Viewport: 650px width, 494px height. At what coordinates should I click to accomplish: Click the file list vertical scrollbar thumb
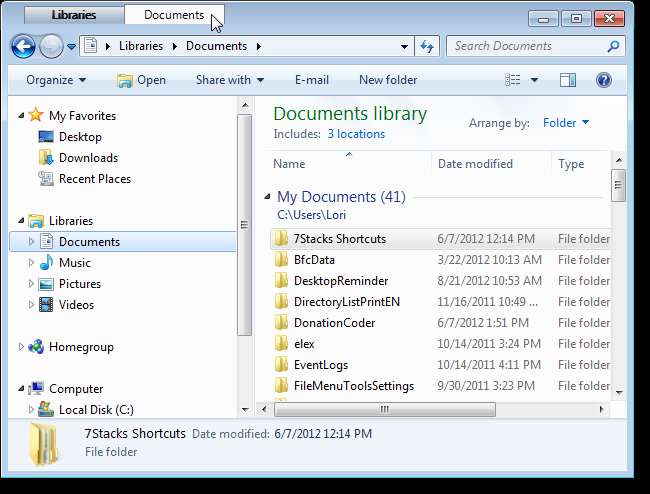618,185
